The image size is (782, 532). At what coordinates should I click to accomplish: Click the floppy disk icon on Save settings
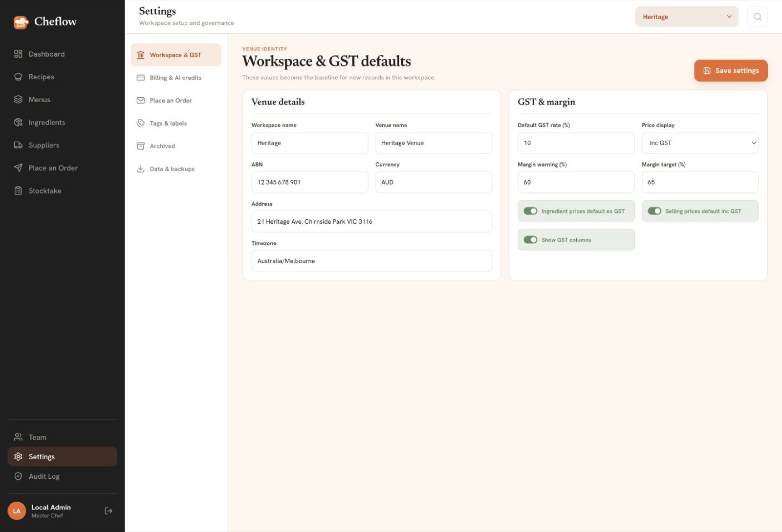tap(707, 71)
